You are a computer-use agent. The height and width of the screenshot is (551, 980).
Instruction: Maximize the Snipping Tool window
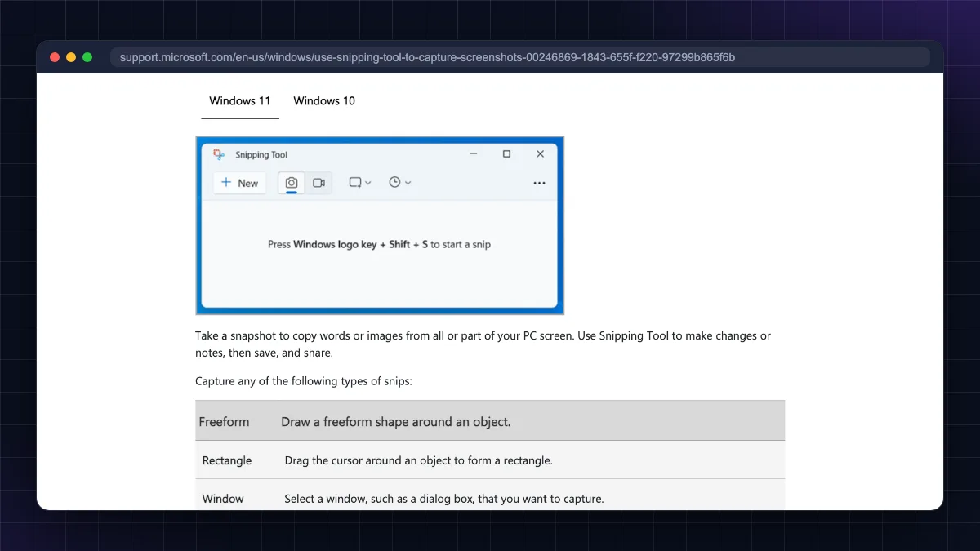coord(506,153)
